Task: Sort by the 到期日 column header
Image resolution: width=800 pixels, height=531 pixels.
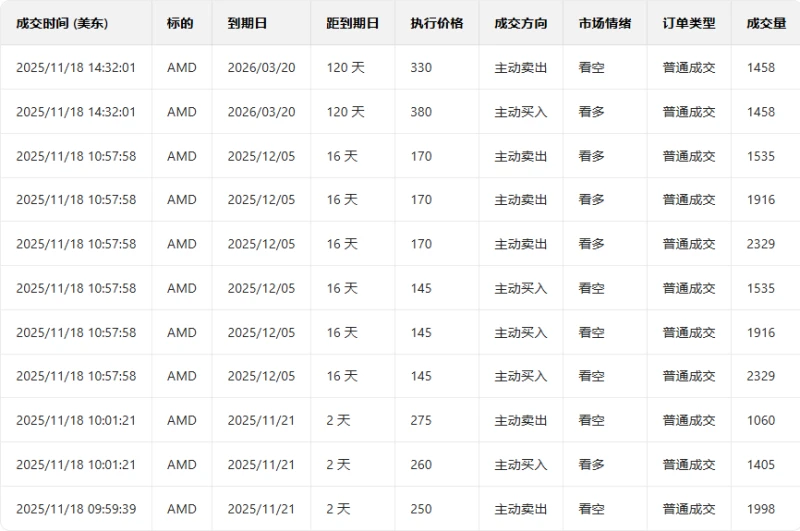Action: [x=247, y=23]
